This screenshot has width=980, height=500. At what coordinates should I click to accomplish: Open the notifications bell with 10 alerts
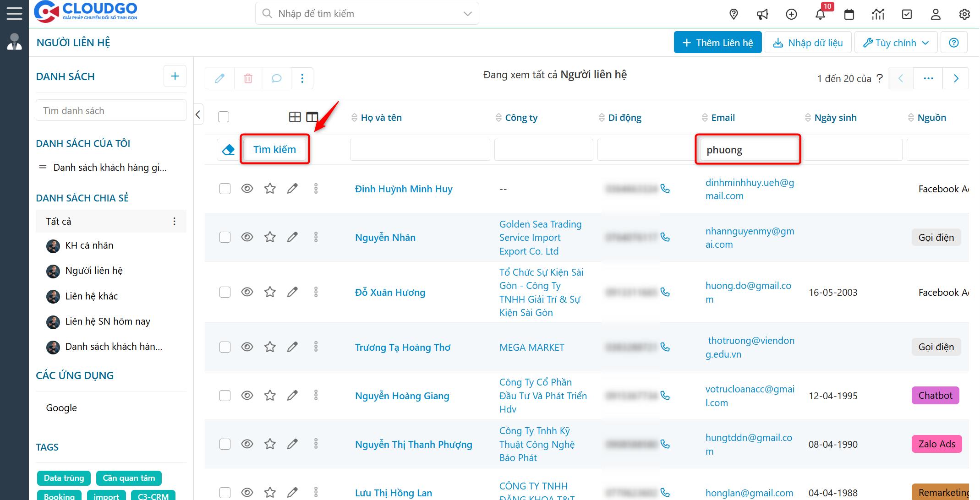click(x=820, y=14)
